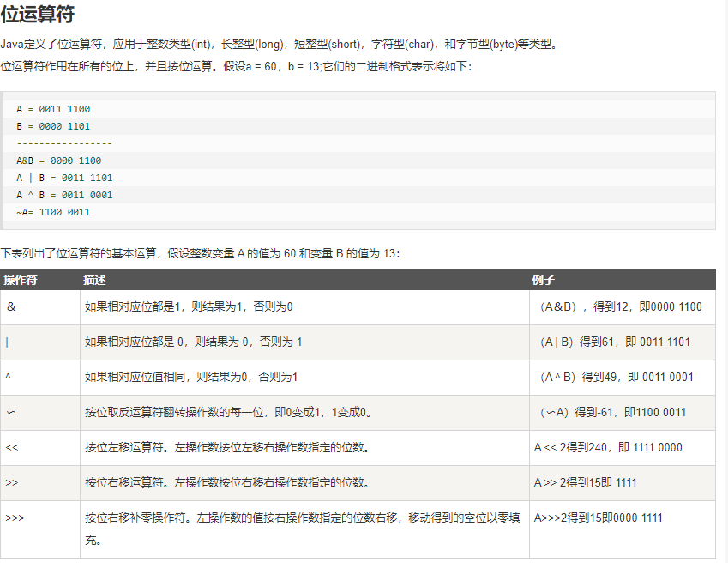728x563 pixels.
Task: Click example (~A) 得到-61
Action: coord(613,412)
